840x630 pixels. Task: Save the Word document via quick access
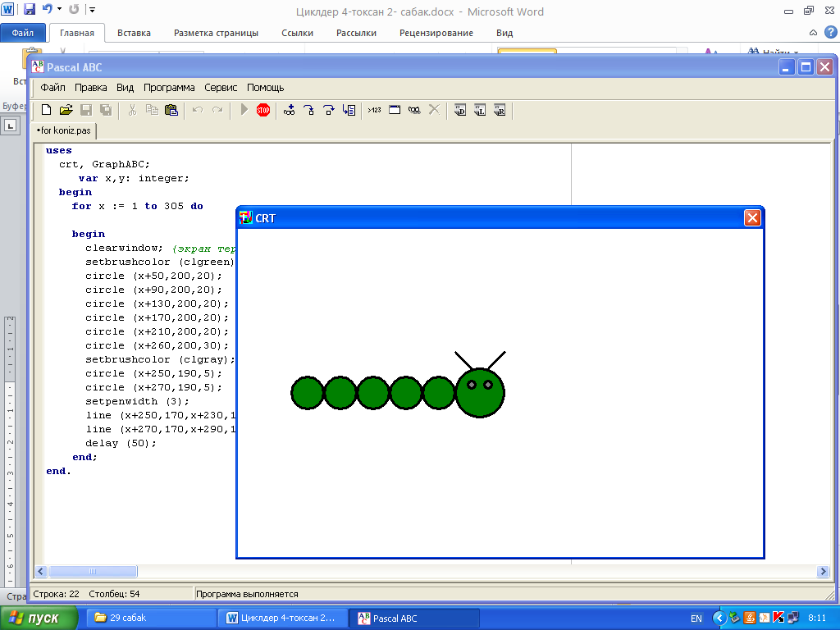(x=30, y=10)
